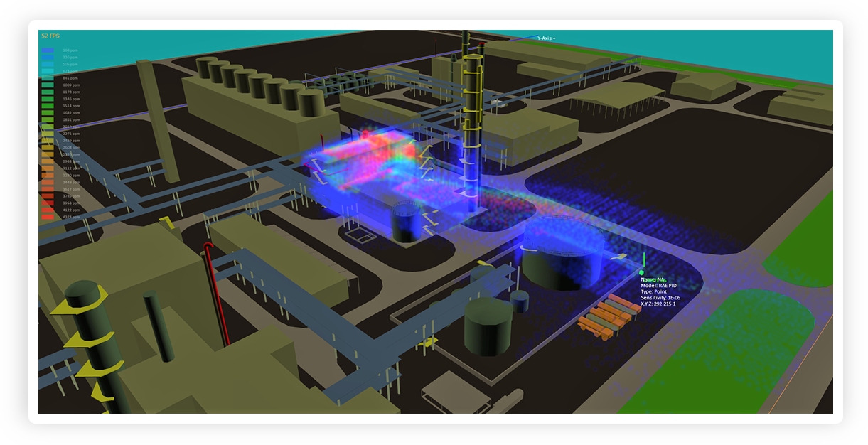Click the Y-Axis + label
868x445 pixels.
546,38
